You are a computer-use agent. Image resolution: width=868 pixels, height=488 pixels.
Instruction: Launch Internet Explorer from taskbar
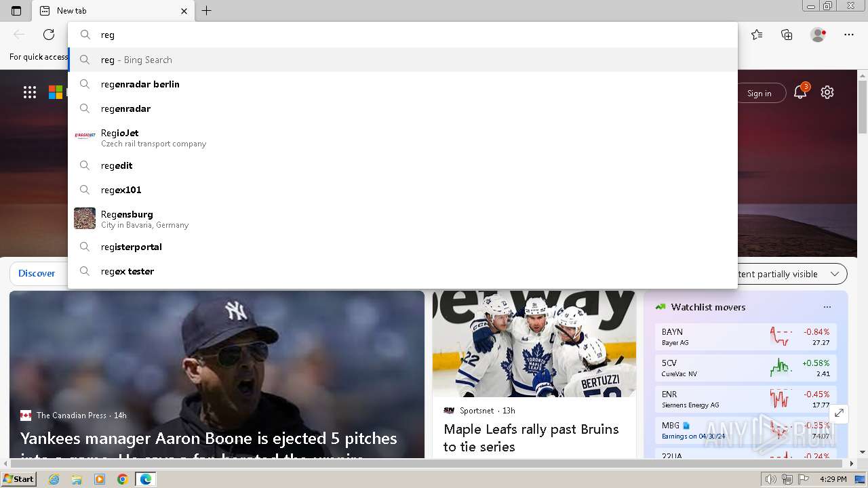[54, 479]
